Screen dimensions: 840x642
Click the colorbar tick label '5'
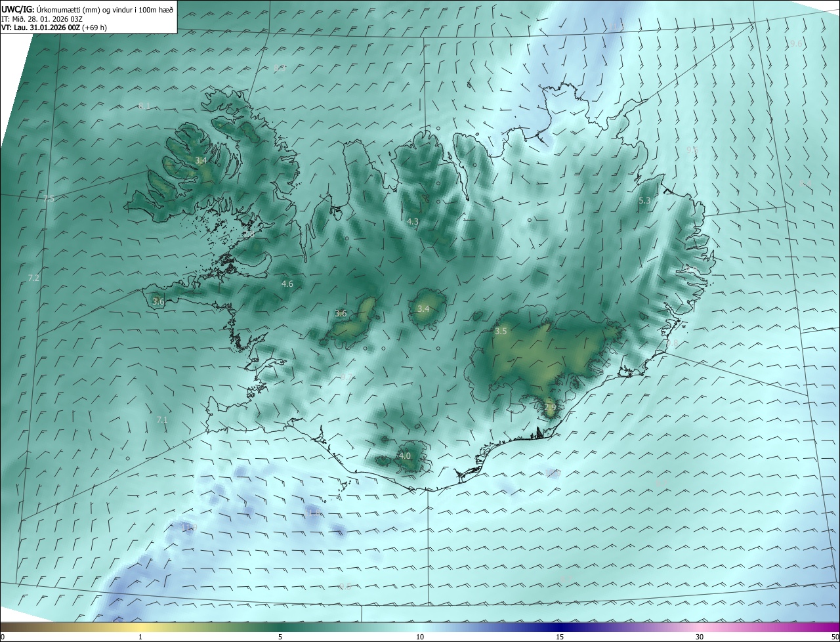[280, 637]
